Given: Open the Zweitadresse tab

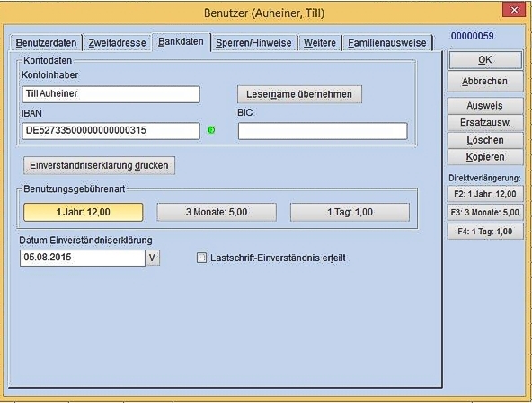Looking at the screenshot, I should click(x=117, y=43).
